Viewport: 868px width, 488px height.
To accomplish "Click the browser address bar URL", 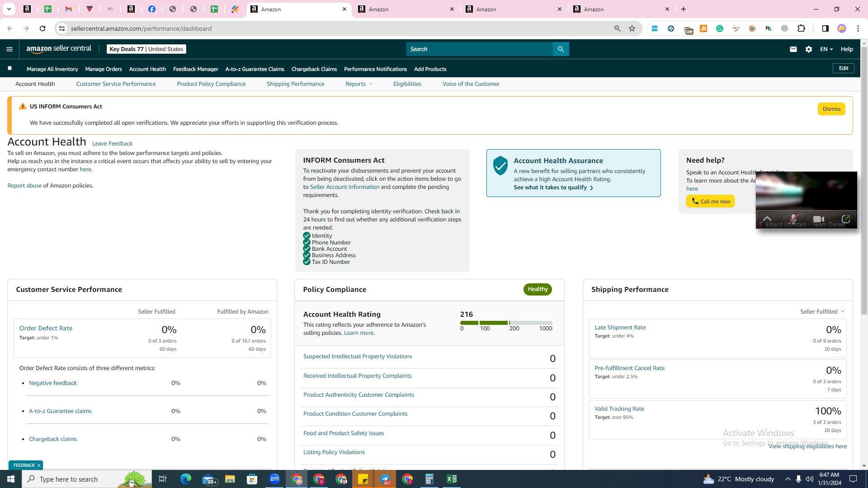I will tap(141, 28).
